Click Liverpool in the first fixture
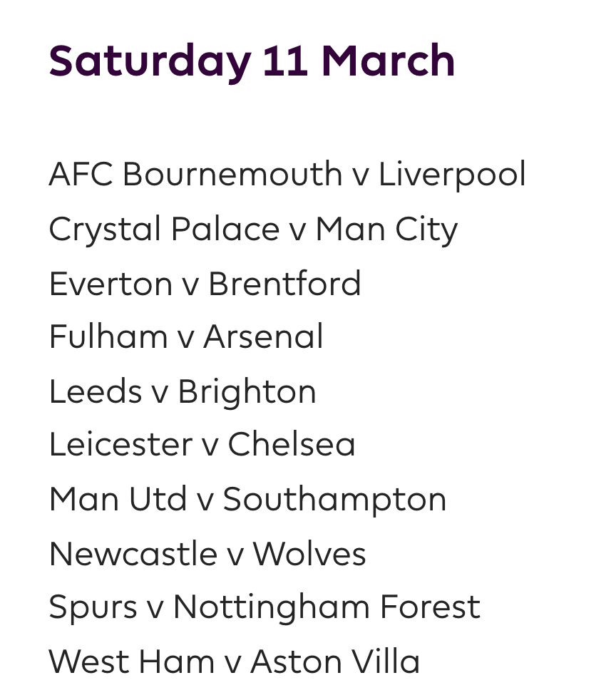Image resolution: width=616 pixels, height=700 pixels. pos(452,175)
